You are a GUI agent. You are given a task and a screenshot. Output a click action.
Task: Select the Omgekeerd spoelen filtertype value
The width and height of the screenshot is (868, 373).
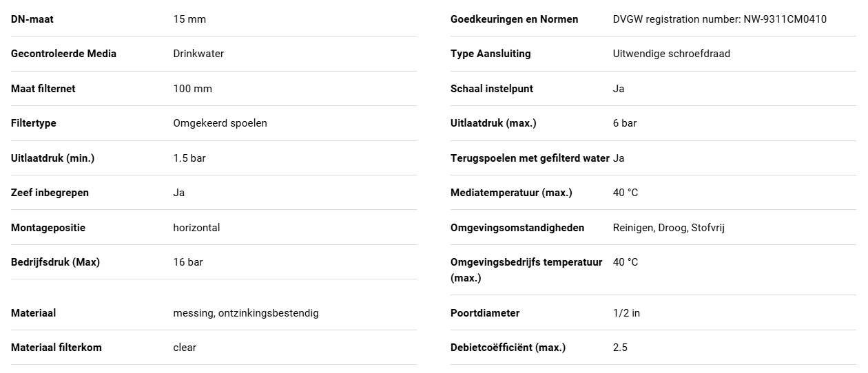[x=220, y=123]
